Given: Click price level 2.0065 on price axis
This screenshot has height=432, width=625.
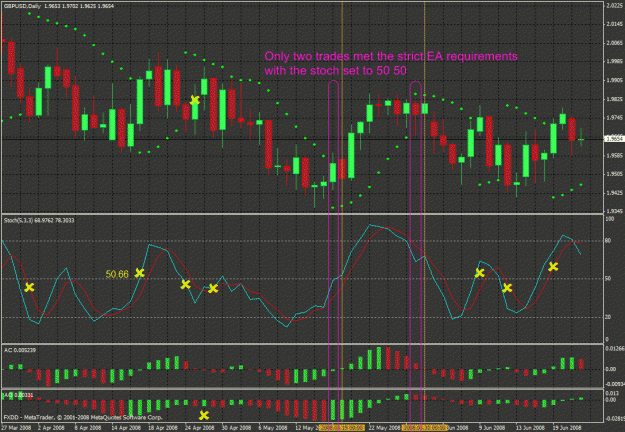Looking at the screenshot, I should click(615, 43).
